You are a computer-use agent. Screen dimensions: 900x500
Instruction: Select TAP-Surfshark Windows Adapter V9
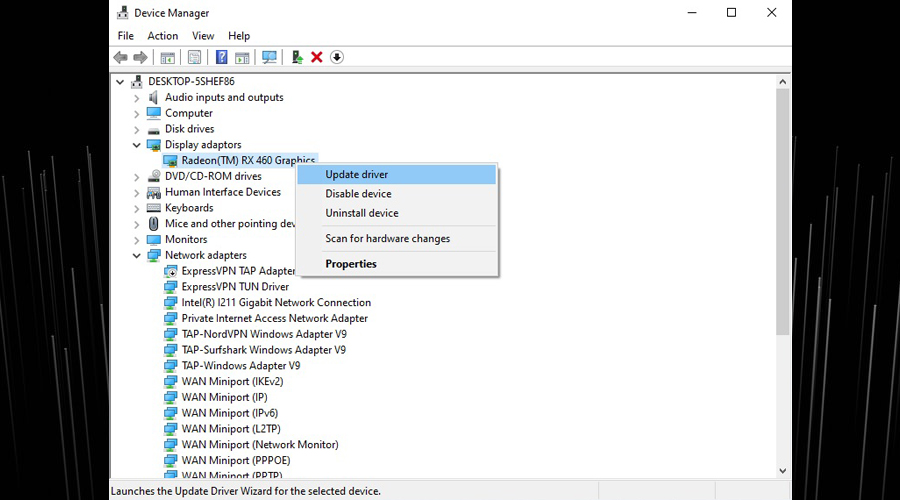coord(263,350)
